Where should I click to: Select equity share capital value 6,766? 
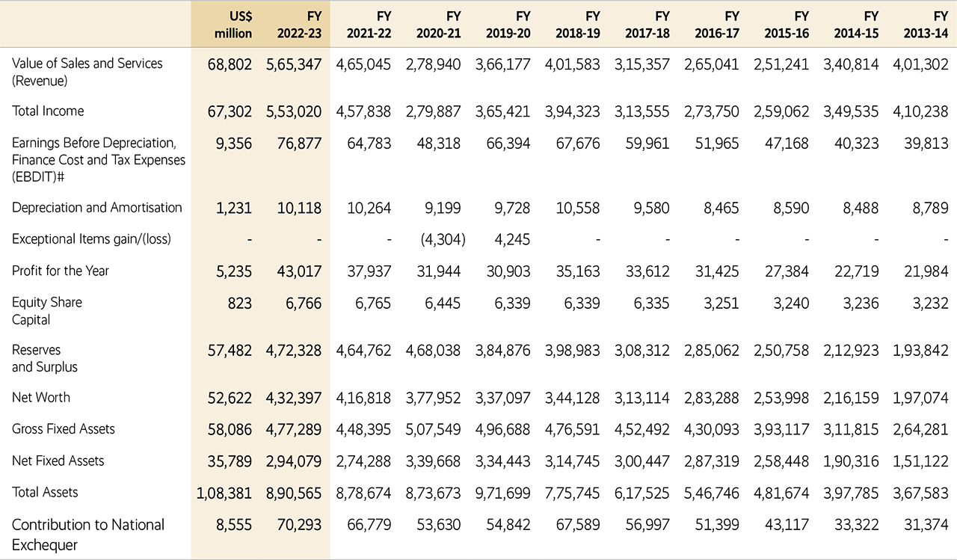[304, 303]
